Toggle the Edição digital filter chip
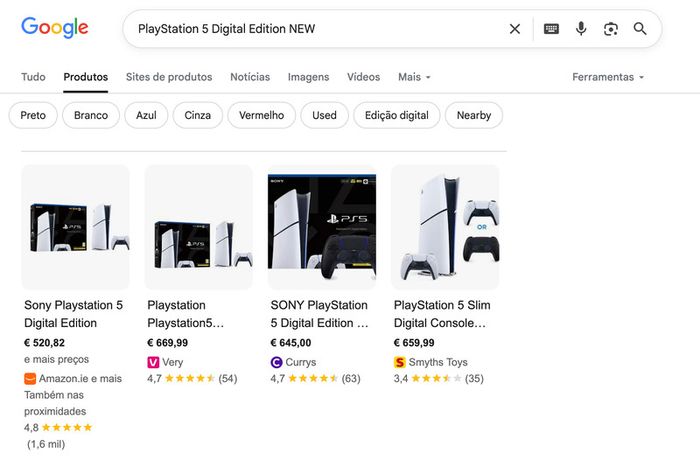Screen dimensions: 700x459 coord(396,115)
